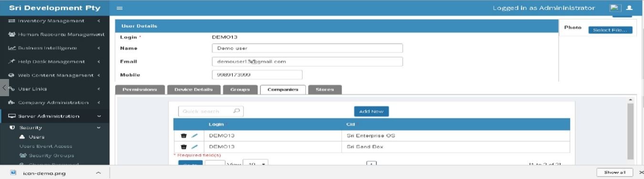Viewport: 644px width, 179px height.
Task: Click the Add New button
Action: (x=371, y=111)
